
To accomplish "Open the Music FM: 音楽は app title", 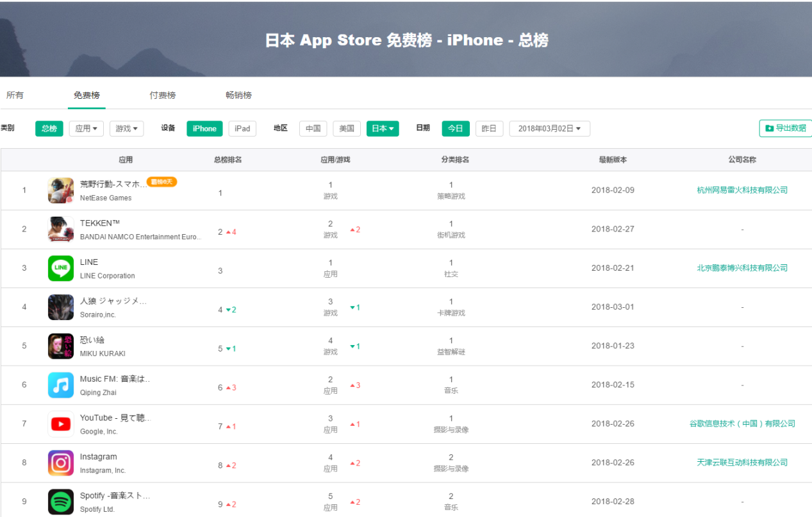I will [x=115, y=379].
